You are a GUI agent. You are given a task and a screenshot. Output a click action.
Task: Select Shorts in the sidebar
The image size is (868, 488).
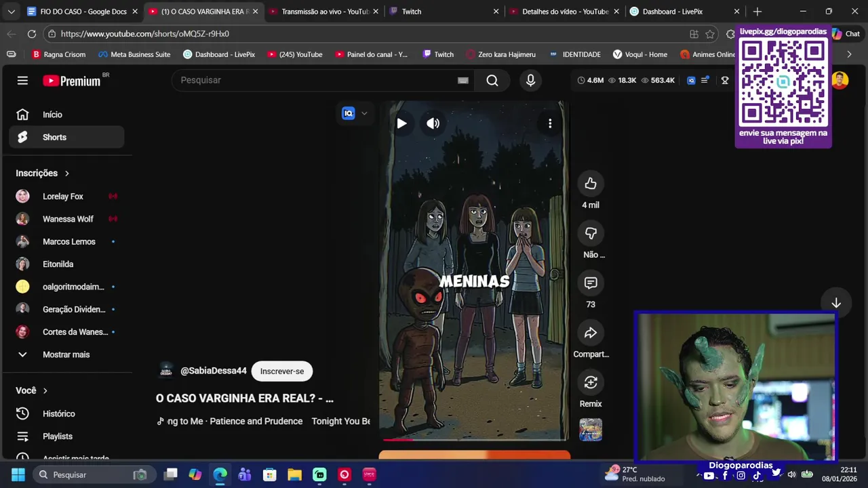(x=66, y=137)
